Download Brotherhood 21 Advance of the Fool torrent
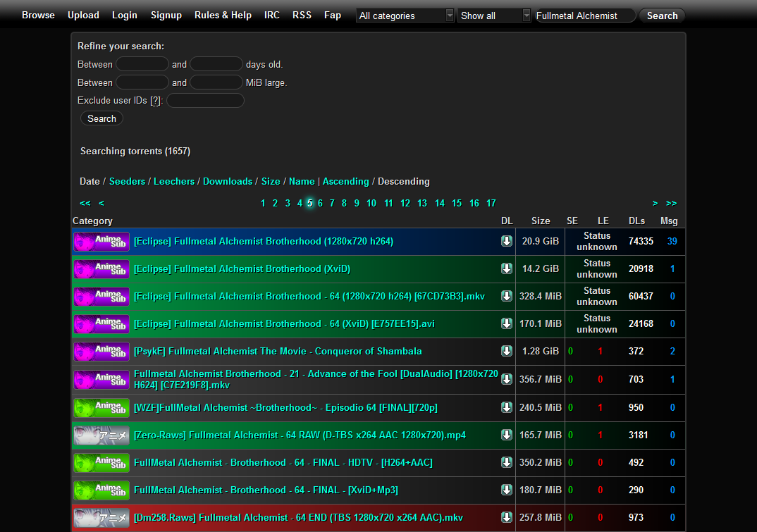The width and height of the screenshot is (757, 532). [507, 379]
